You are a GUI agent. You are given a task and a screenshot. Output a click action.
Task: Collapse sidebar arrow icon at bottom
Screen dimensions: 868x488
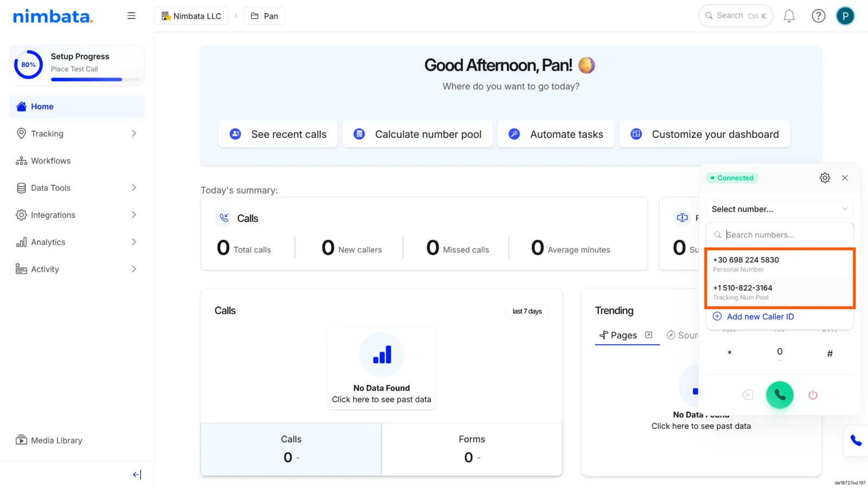pos(137,475)
